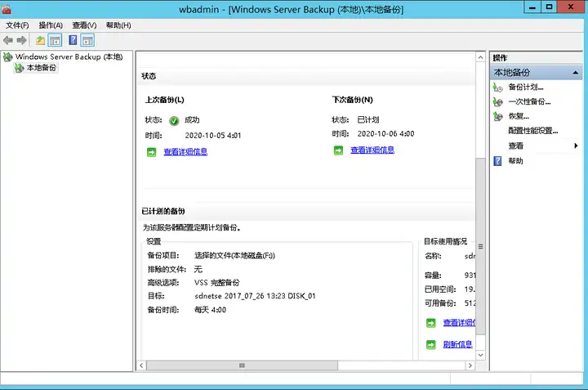
Task: Open last backup 查看详细信息 link
Action: pos(185,151)
